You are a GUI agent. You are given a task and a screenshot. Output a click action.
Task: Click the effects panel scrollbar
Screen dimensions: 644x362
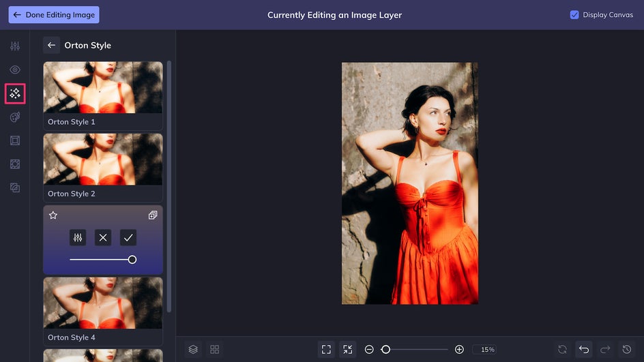(169, 187)
